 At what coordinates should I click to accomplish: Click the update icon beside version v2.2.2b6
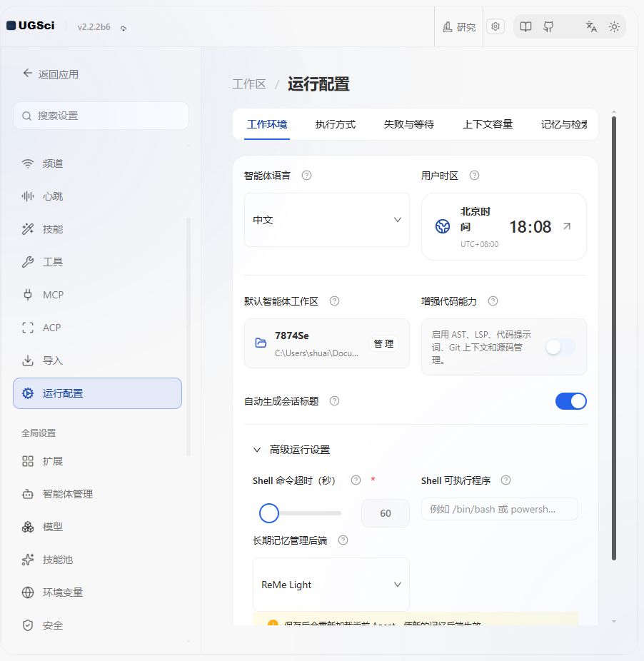coord(123,28)
